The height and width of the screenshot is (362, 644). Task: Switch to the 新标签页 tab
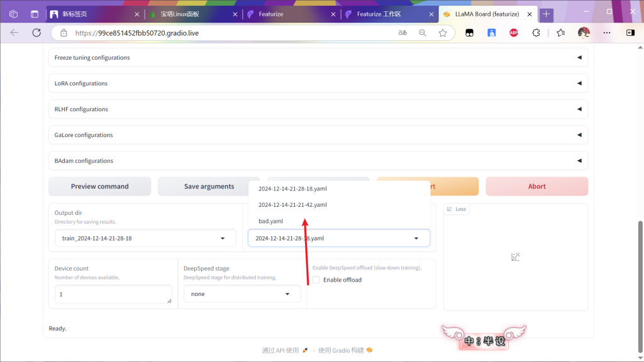pyautogui.click(x=94, y=14)
